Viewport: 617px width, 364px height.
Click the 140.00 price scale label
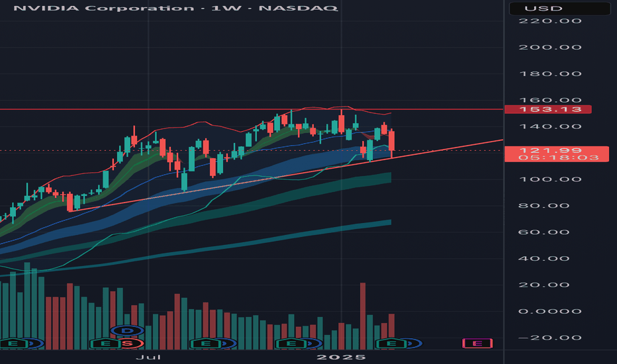[x=549, y=126]
